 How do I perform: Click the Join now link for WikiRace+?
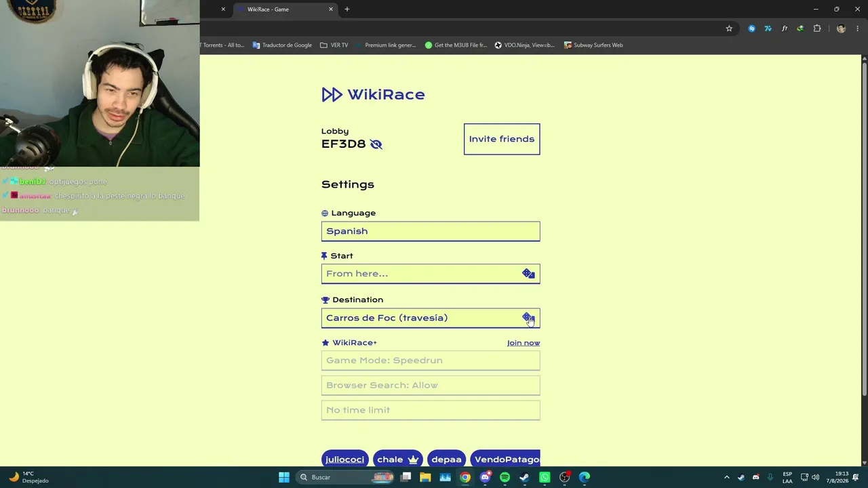pyautogui.click(x=524, y=343)
